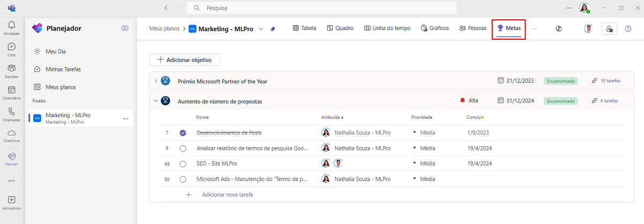The width and height of the screenshot is (644, 224).
Task: Switch to the Gráficos view
Action: [435, 28]
